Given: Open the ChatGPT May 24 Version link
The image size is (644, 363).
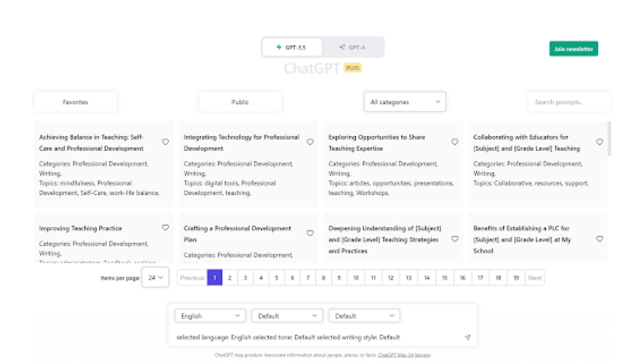Looking at the screenshot, I should pos(404,355).
